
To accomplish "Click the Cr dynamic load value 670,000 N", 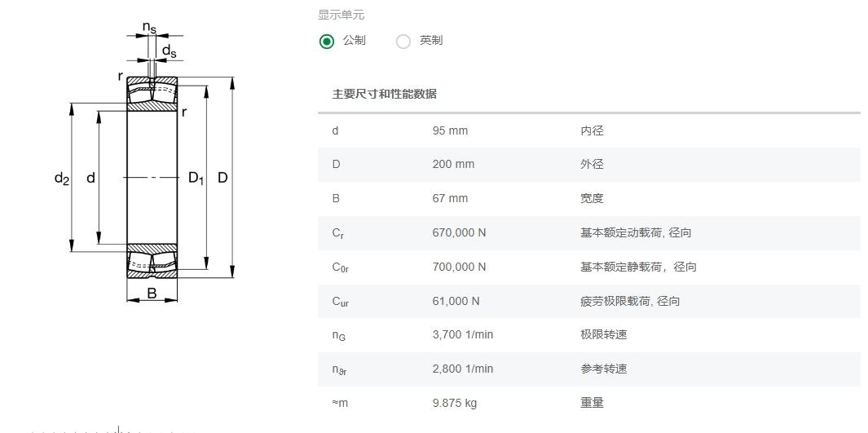I will tap(459, 232).
